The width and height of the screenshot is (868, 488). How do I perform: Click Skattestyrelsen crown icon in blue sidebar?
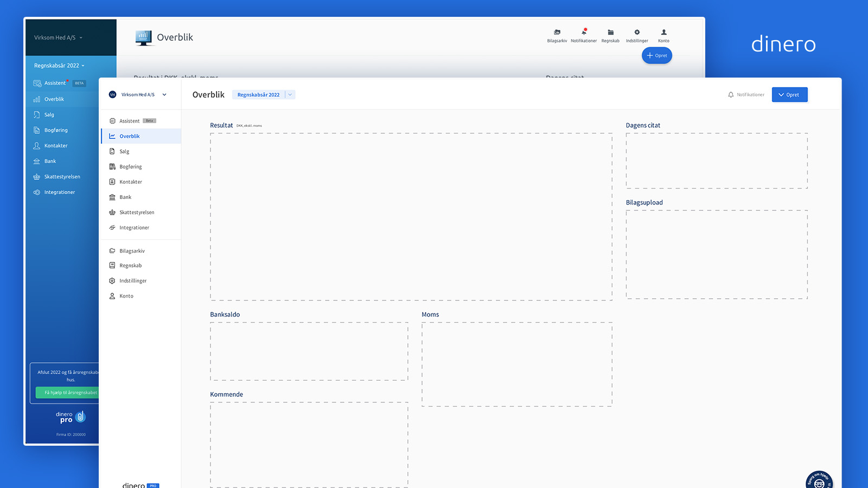point(37,177)
